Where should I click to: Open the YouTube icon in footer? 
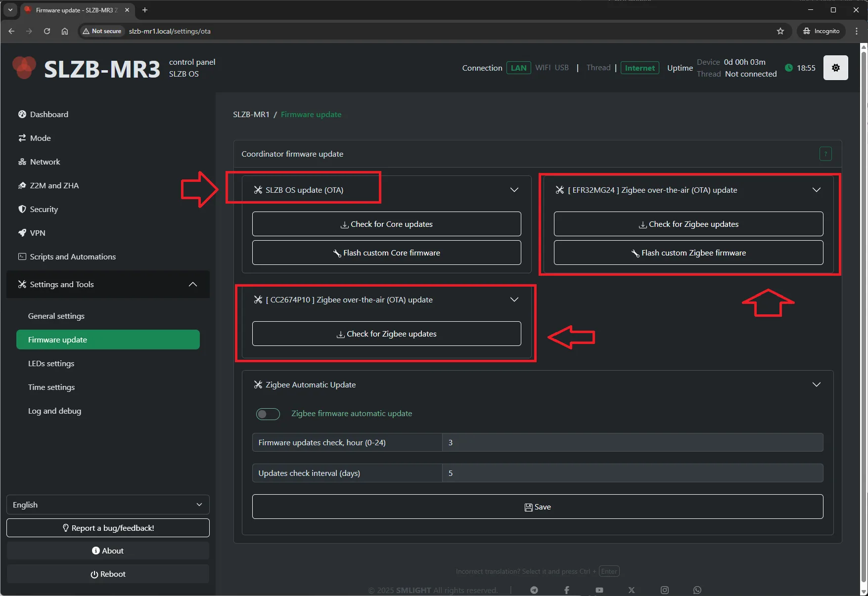[599, 590]
